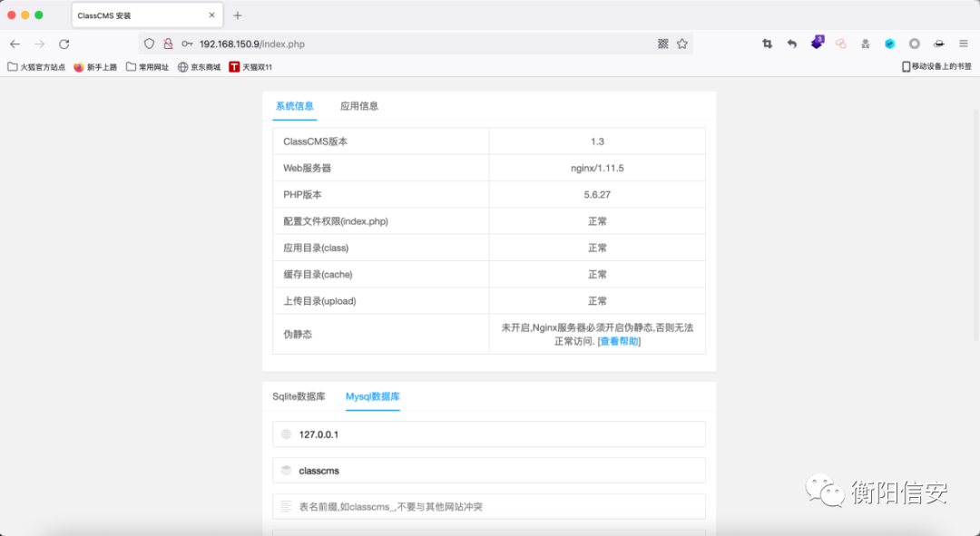Screen dimensions: 980x536
Task: Show the QR code for this page
Action: click(x=663, y=44)
